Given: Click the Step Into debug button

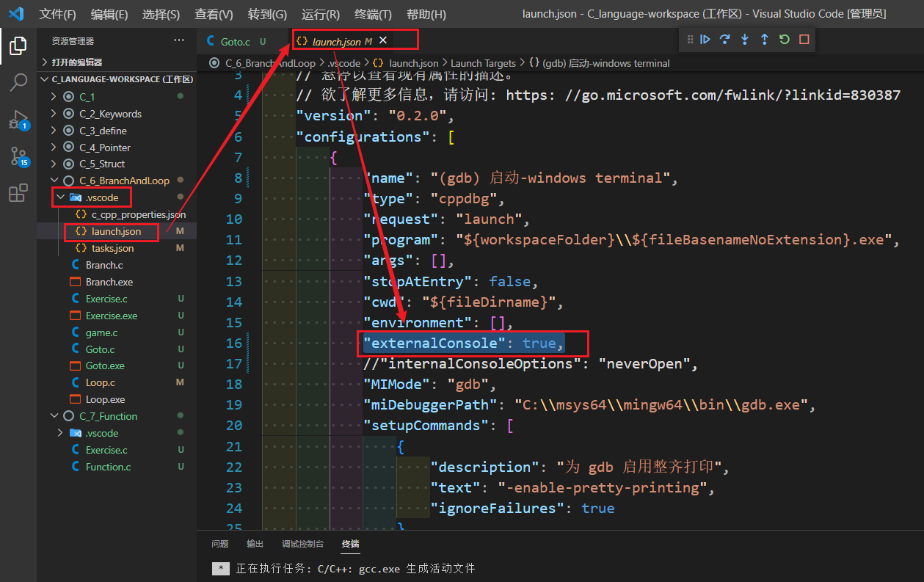Looking at the screenshot, I should point(745,40).
